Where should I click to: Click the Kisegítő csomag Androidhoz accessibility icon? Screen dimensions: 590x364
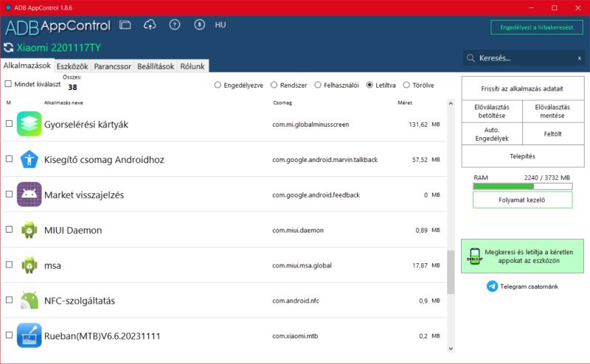click(x=29, y=159)
